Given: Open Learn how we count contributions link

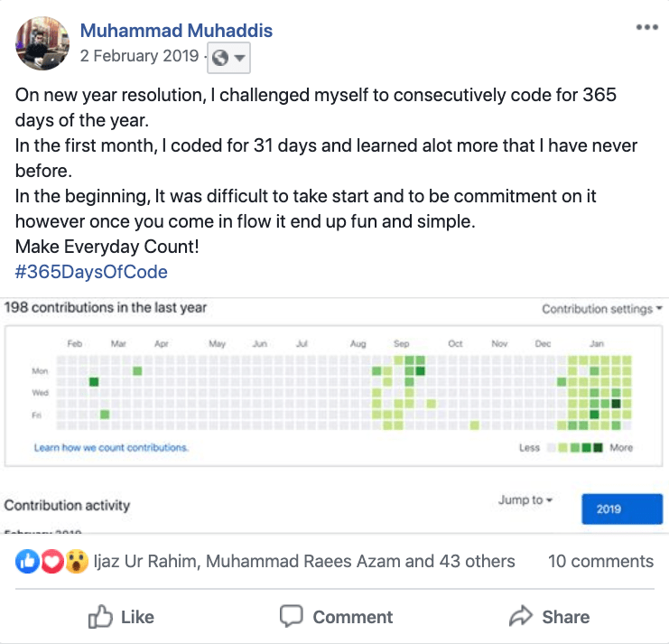Looking at the screenshot, I should (111, 448).
